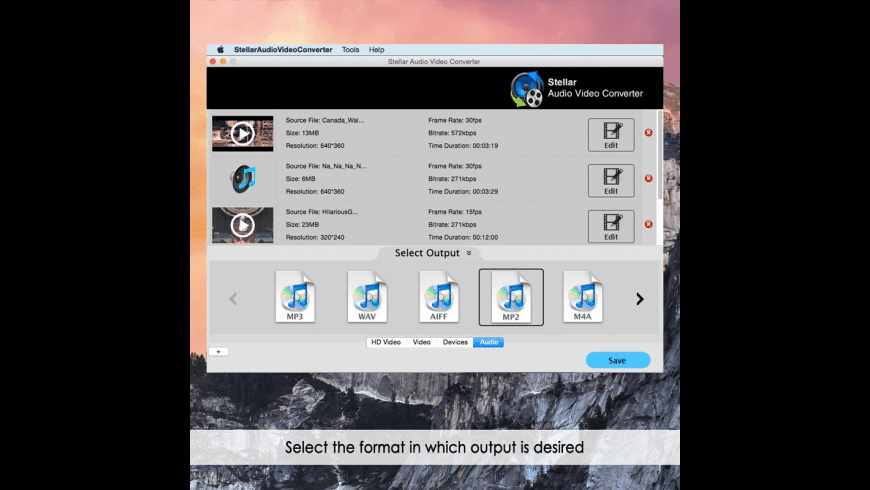
Task: Switch to the HD Video tab
Action: [x=386, y=342]
